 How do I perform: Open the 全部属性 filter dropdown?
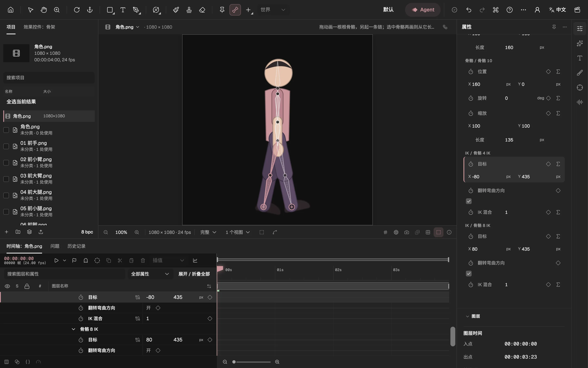click(150, 274)
